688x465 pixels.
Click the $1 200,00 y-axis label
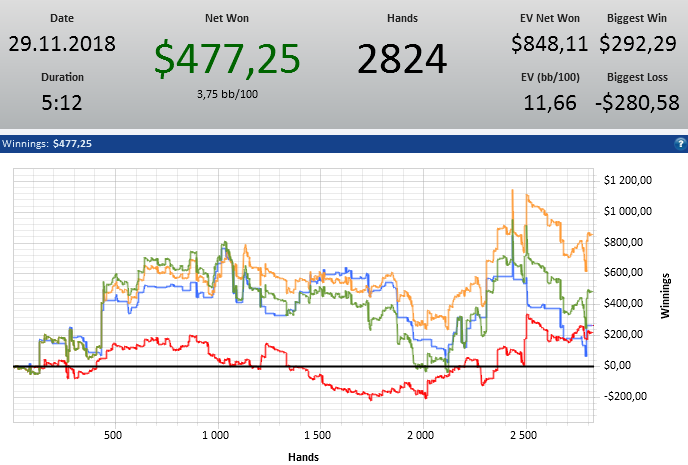(628, 180)
